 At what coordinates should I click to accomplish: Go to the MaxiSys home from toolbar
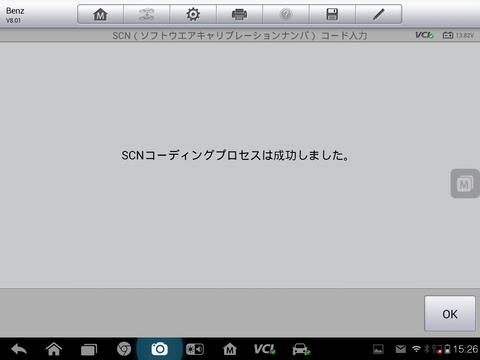pos(100,14)
